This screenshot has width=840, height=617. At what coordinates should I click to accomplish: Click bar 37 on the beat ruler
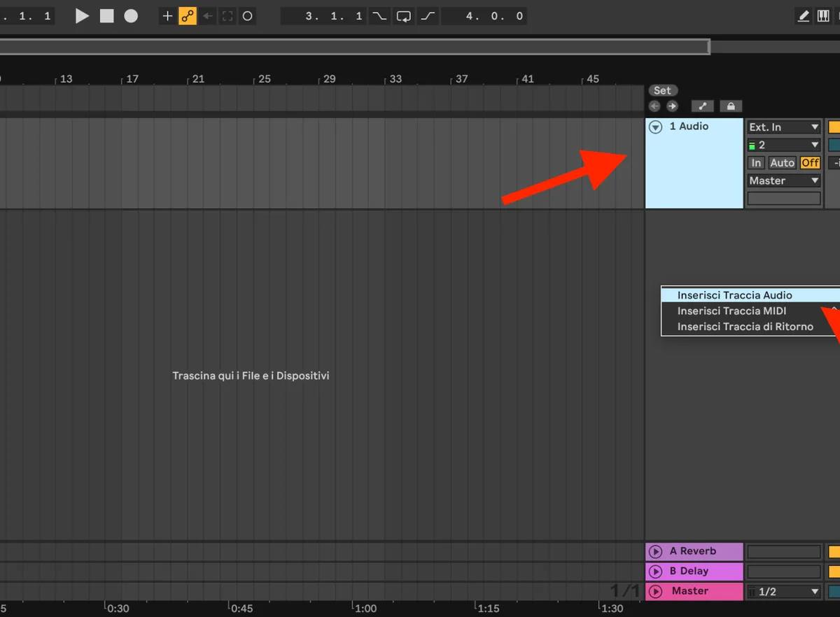(x=461, y=79)
